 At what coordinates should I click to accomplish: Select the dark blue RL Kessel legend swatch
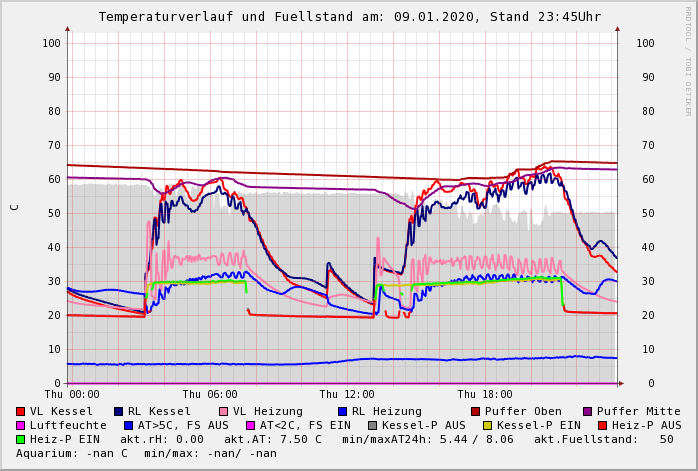[x=119, y=411]
